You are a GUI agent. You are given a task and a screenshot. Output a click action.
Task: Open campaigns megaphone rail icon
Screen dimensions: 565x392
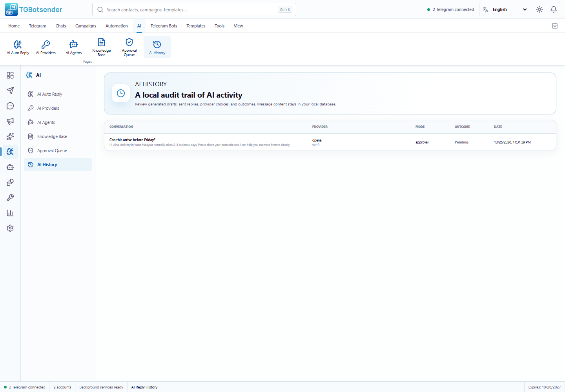[10, 121]
